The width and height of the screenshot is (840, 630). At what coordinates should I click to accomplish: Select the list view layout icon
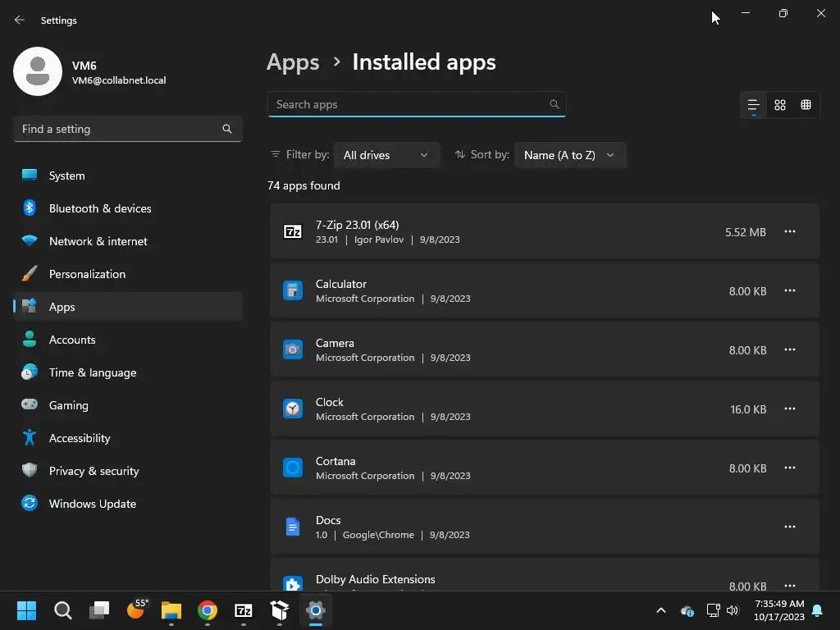tap(753, 105)
